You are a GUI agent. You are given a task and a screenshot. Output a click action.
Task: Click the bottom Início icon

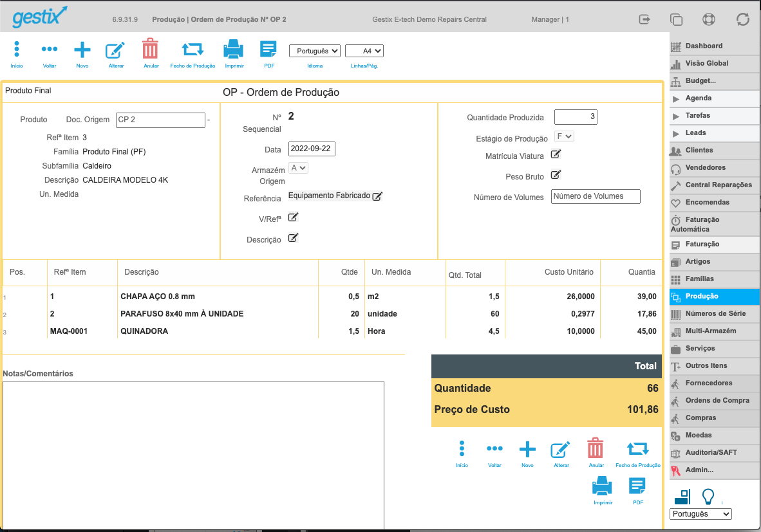click(462, 449)
